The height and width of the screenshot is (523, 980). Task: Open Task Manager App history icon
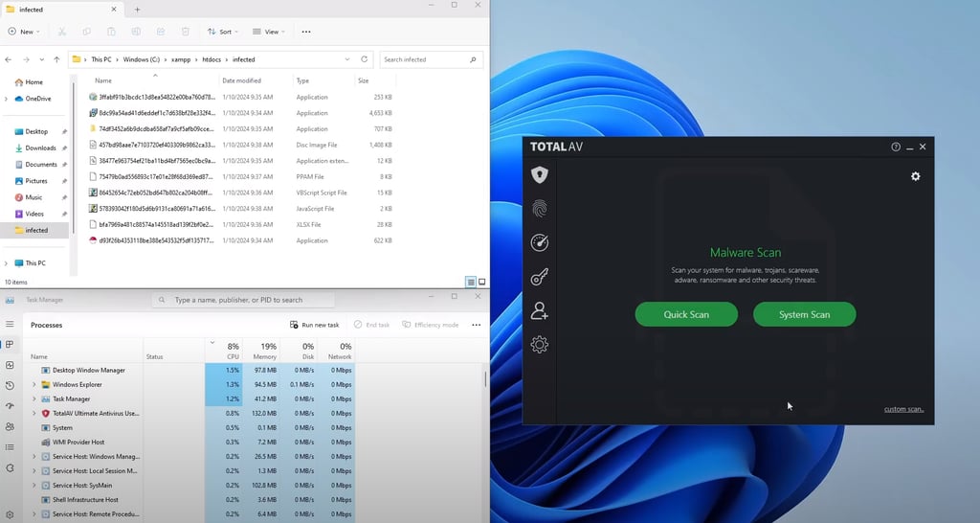pyautogui.click(x=10, y=385)
